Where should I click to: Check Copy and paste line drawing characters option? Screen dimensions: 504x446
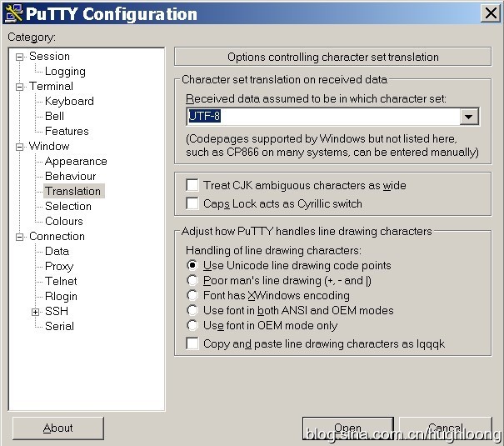click(x=192, y=343)
